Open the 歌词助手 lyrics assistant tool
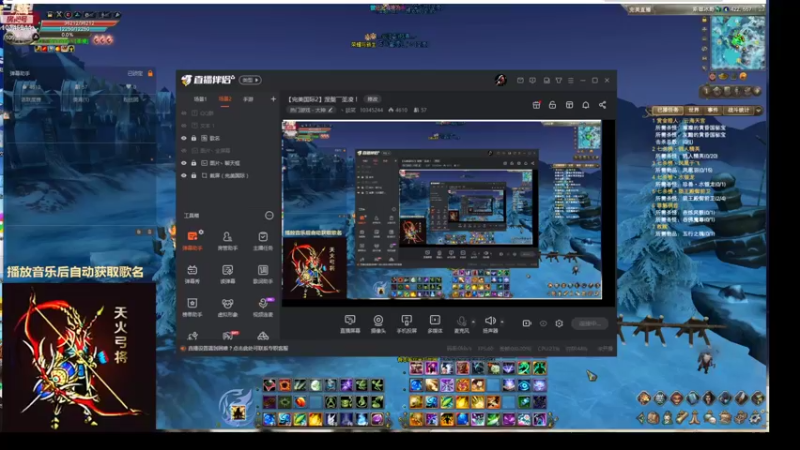The height and width of the screenshot is (450, 800). point(263,273)
